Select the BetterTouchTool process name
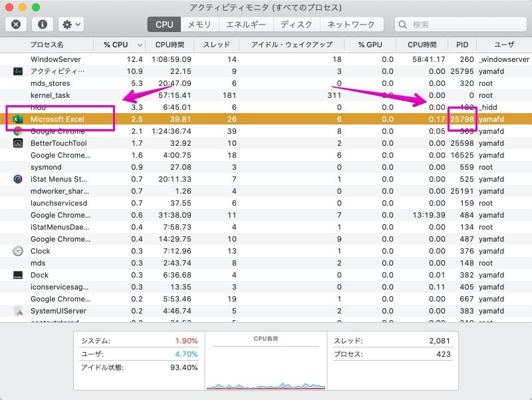The width and height of the screenshot is (532, 400). [x=59, y=143]
